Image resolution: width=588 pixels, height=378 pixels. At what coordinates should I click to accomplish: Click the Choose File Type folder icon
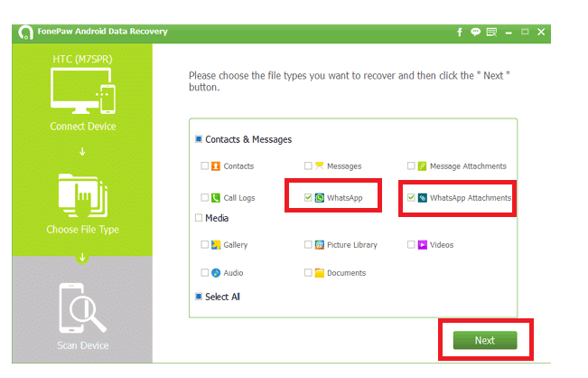pyautogui.click(x=83, y=195)
